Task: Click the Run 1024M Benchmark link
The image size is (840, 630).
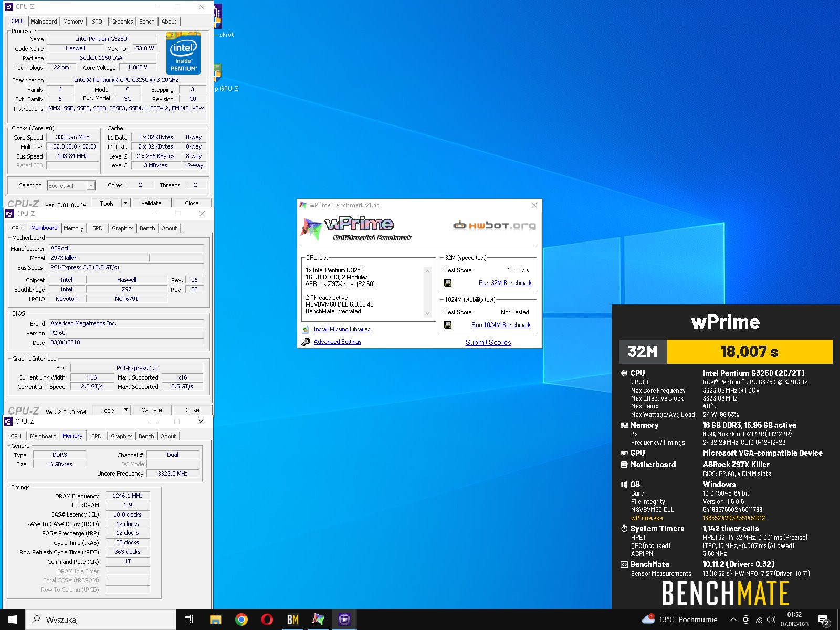Action: (x=501, y=325)
